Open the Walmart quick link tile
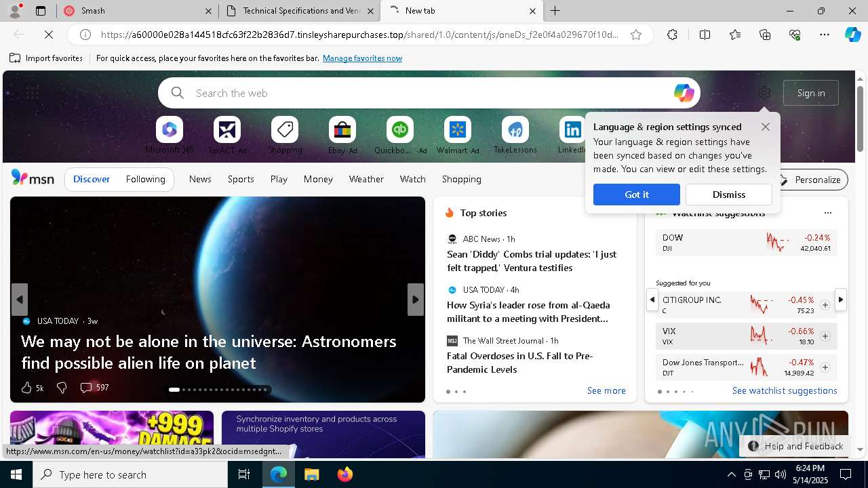This screenshot has height=488, width=868. point(458,135)
